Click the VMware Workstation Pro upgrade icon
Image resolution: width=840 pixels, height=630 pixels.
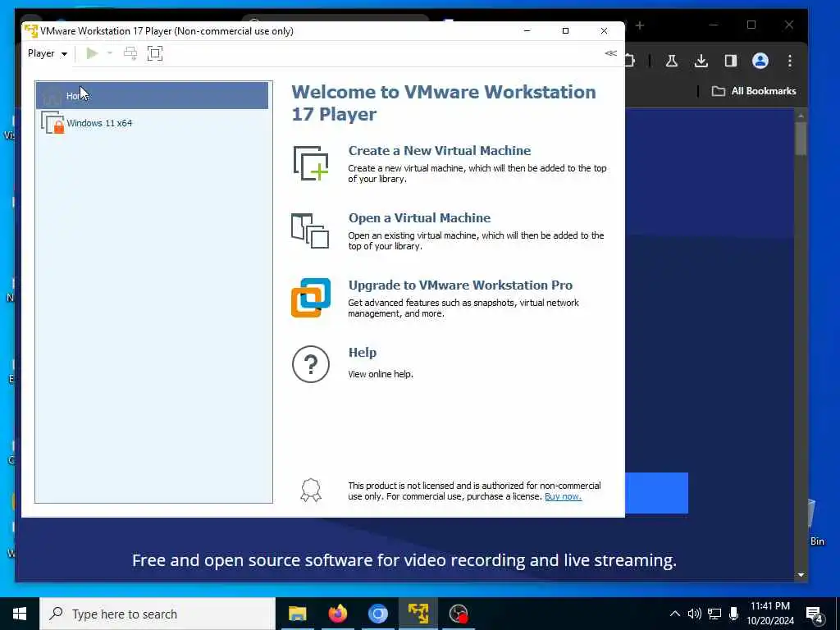pyautogui.click(x=311, y=298)
